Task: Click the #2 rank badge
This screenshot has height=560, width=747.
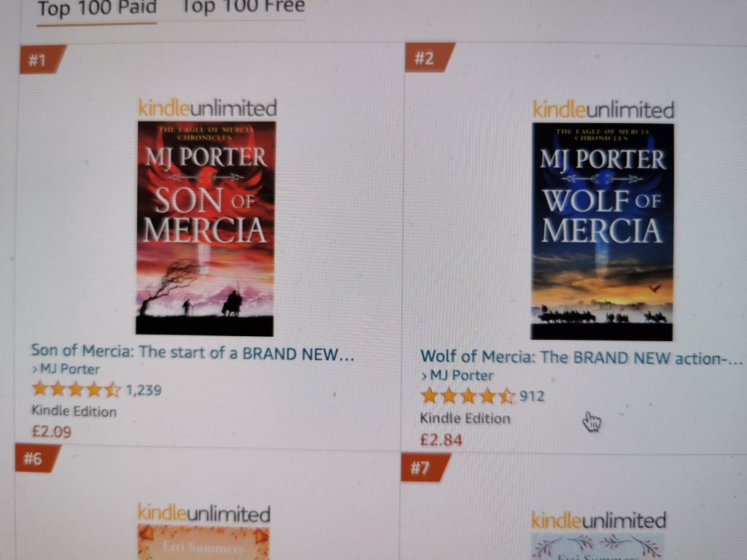Action: pyautogui.click(x=429, y=58)
